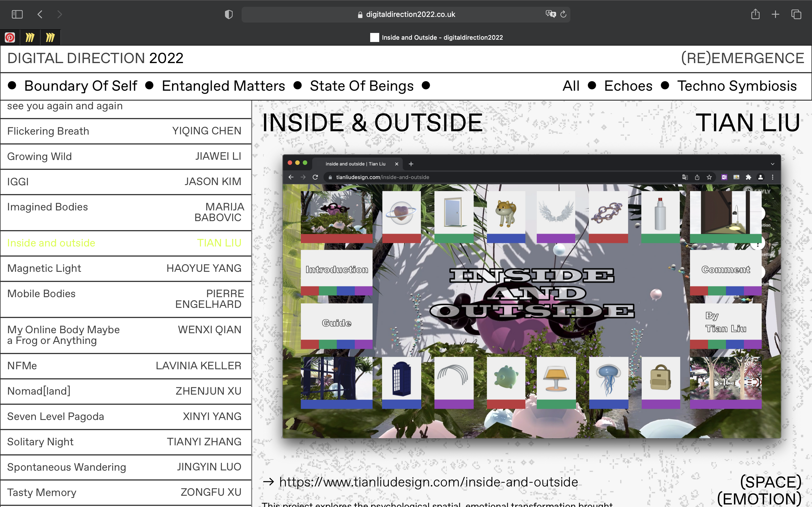Reload the page with refresh icon
Viewport: 812px width, 507px height.
point(563,14)
